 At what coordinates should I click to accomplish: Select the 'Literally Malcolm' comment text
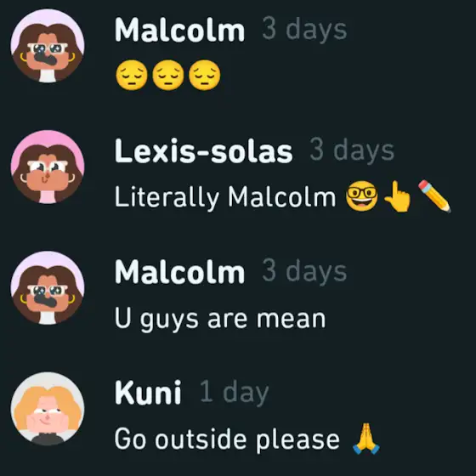click(x=225, y=197)
